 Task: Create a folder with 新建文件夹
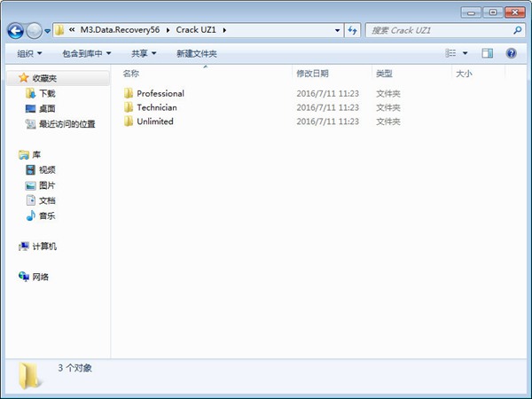(197, 53)
